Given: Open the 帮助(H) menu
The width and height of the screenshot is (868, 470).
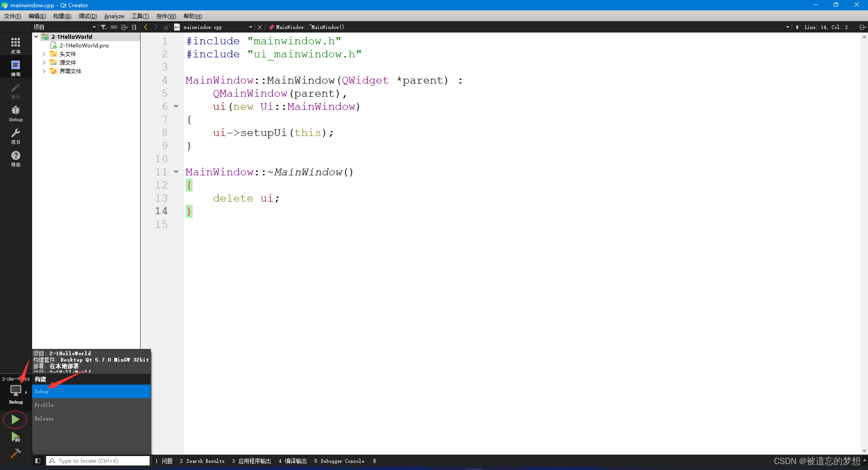Looking at the screenshot, I should (x=193, y=16).
